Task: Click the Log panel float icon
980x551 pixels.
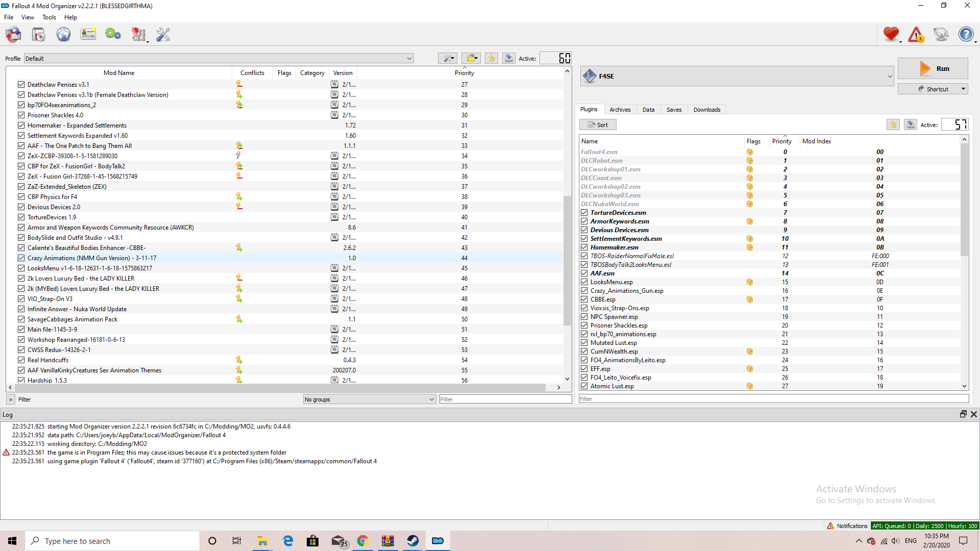Action: click(963, 414)
